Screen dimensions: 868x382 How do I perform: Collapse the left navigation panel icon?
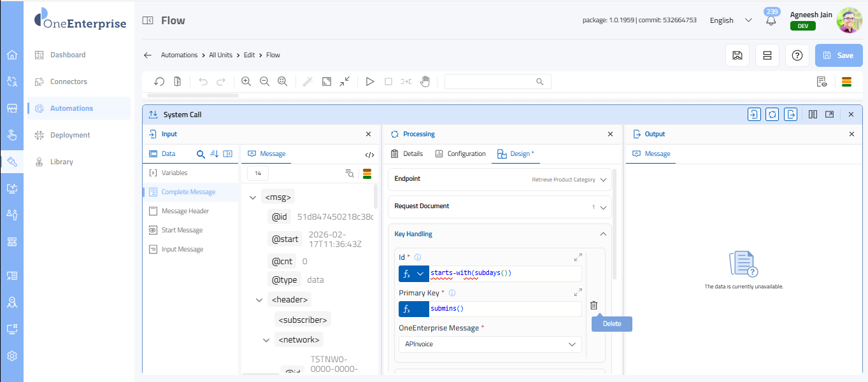point(148,20)
